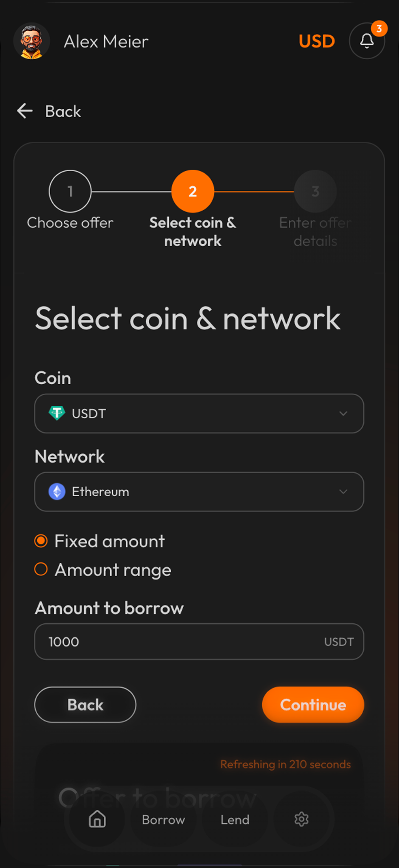Image resolution: width=399 pixels, height=868 pixels.
Task: Select the Fixed amount radio option
Action: (41, 541)
